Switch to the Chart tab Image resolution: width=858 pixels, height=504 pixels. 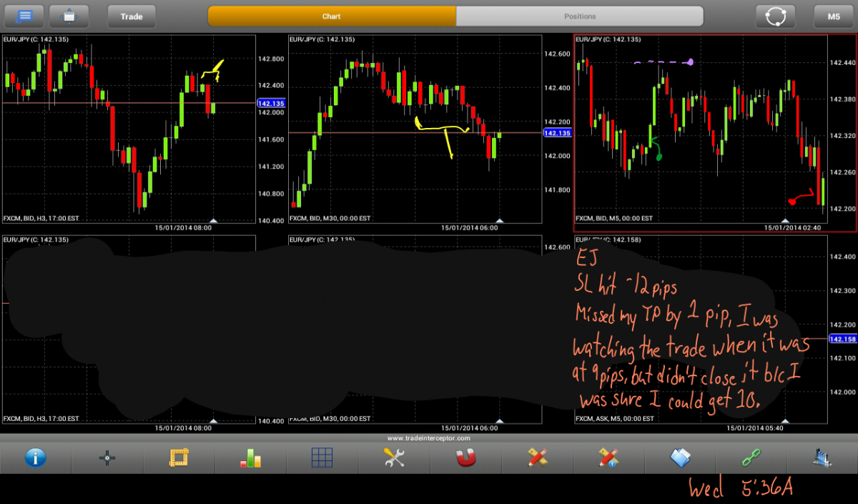tap(332, 16)
